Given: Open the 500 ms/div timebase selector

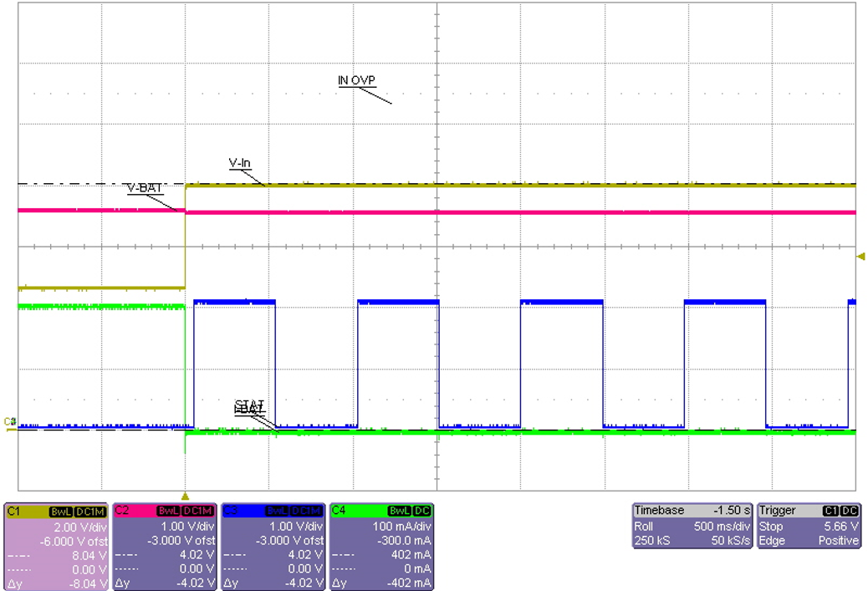Looking at the screenshot, I should (x=720, y=527).
